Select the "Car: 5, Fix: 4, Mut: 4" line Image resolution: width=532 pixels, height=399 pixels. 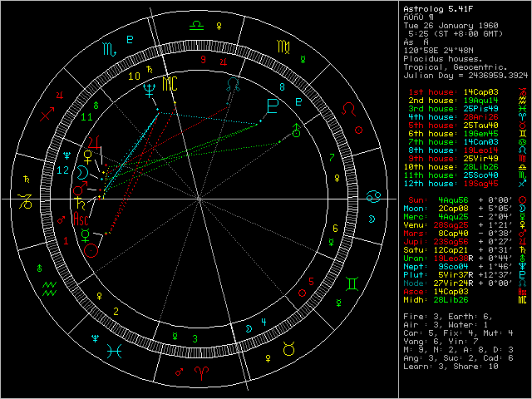tap(458, 333)
